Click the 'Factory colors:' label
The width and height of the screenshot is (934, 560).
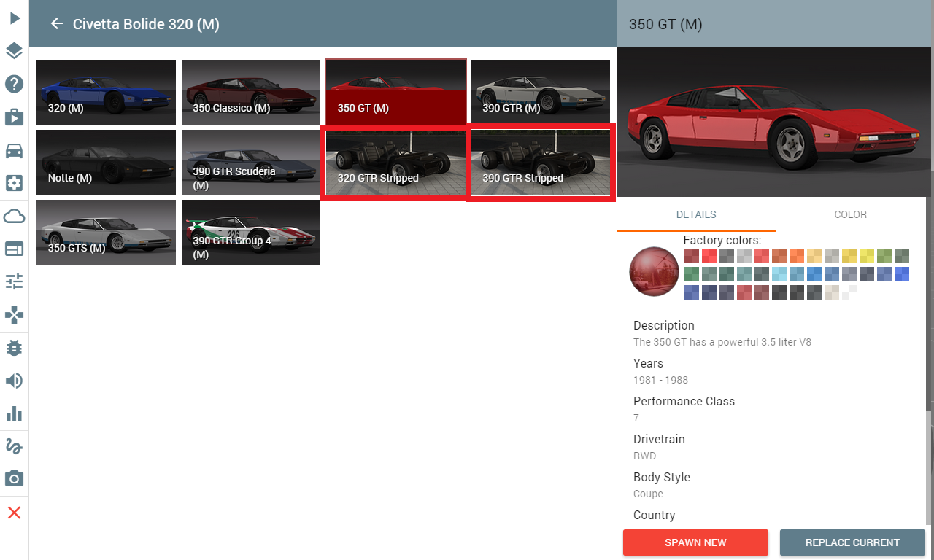(x=722, y=240)
